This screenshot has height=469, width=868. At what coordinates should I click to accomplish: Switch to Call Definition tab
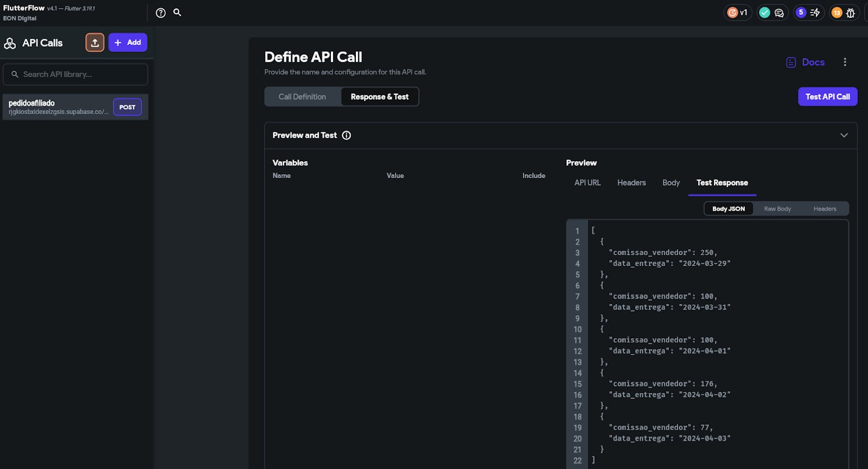[x=302, y=97]
